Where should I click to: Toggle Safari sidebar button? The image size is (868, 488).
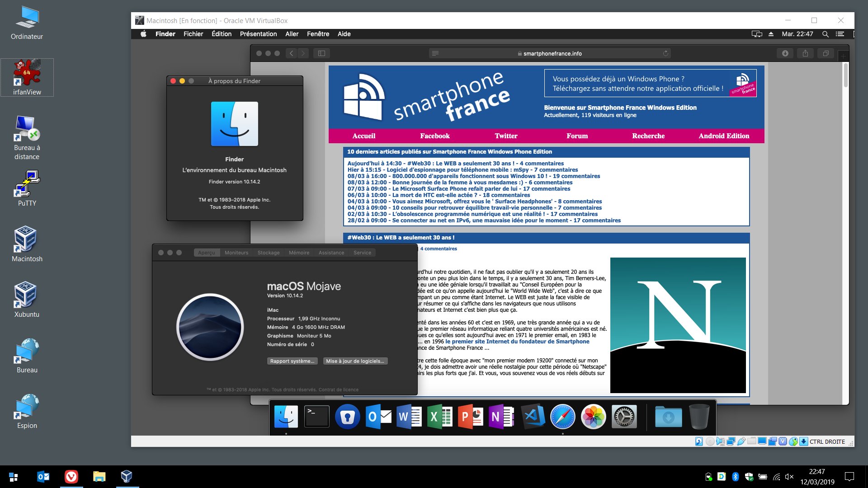click(x=321, y=53)
